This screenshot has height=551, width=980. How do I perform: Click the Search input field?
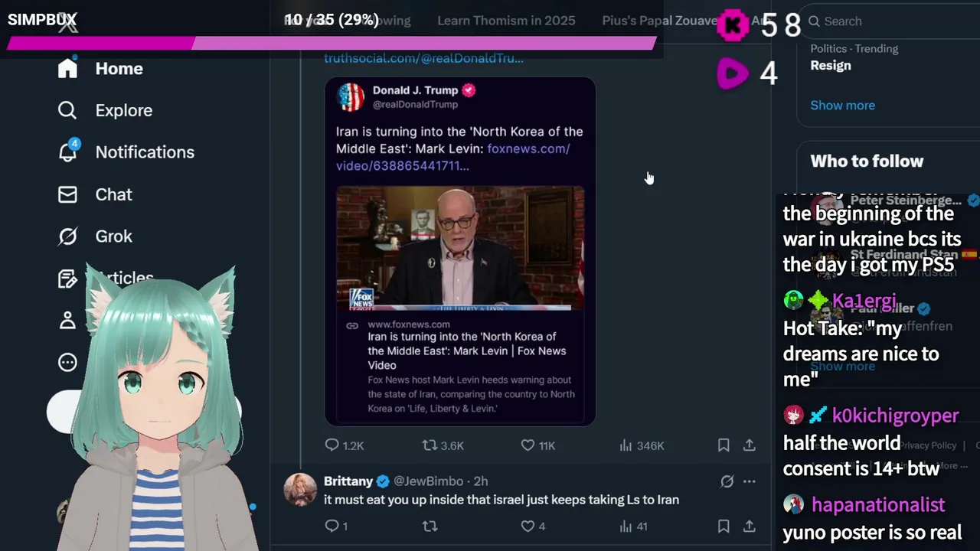892,21
